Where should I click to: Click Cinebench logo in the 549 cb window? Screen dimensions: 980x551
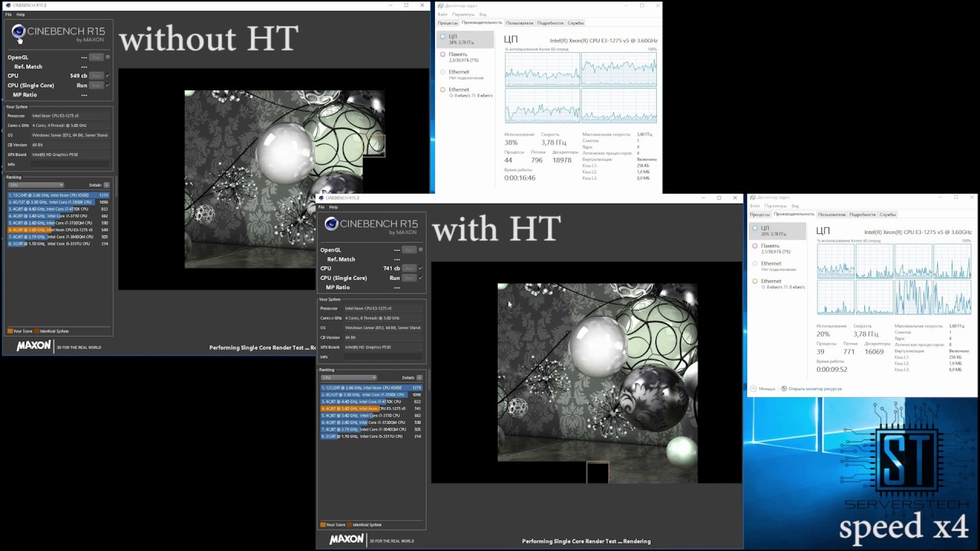pyautogui.click(x=58, y=34)
